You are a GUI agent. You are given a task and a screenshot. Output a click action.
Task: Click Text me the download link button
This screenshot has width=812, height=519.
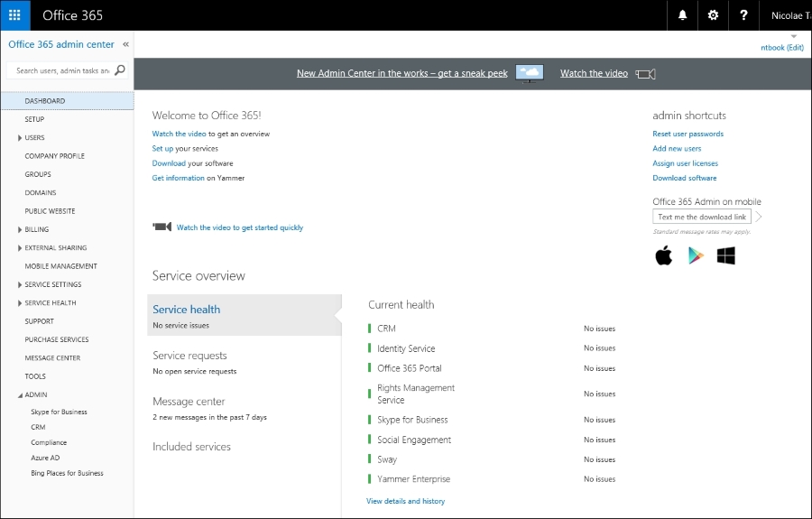click(702, 217)
